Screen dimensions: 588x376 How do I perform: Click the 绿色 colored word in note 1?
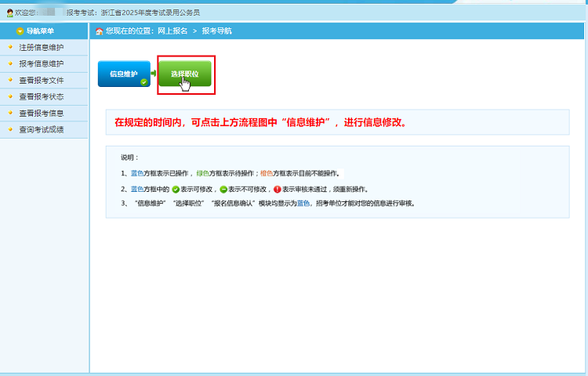[x=203, y=173]
